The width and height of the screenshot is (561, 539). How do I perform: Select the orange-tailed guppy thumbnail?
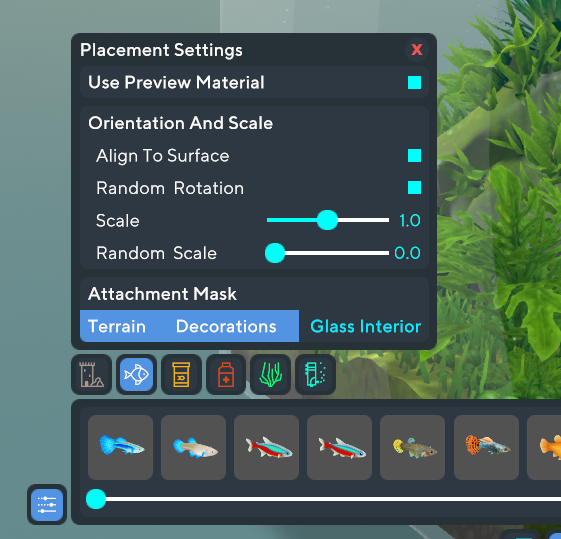(486, 447)
